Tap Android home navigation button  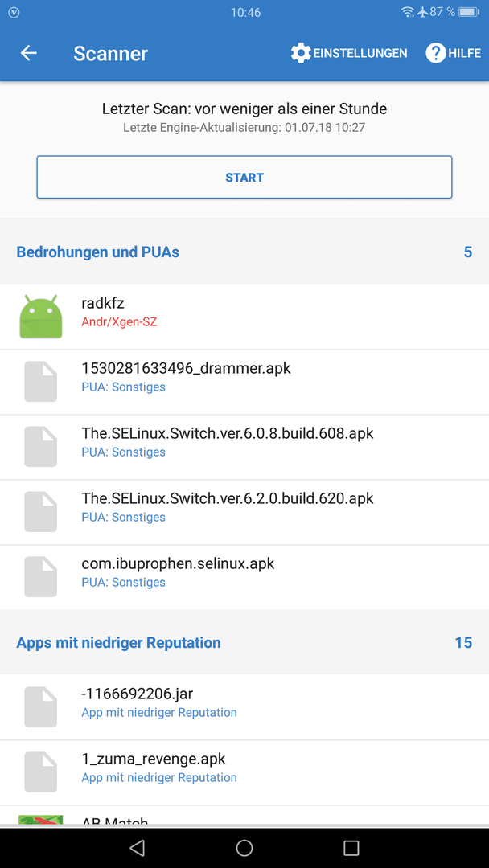[x=244, y=848]
